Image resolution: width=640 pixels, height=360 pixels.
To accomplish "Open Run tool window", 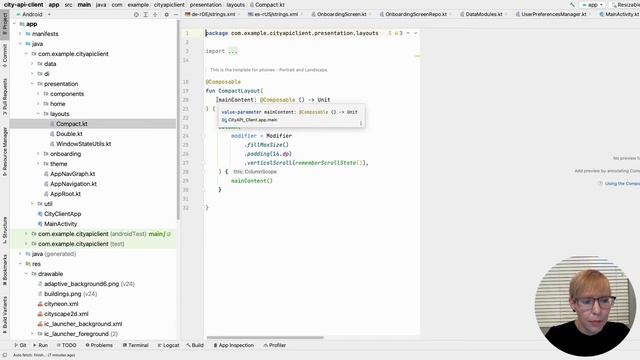I will 40,345.
